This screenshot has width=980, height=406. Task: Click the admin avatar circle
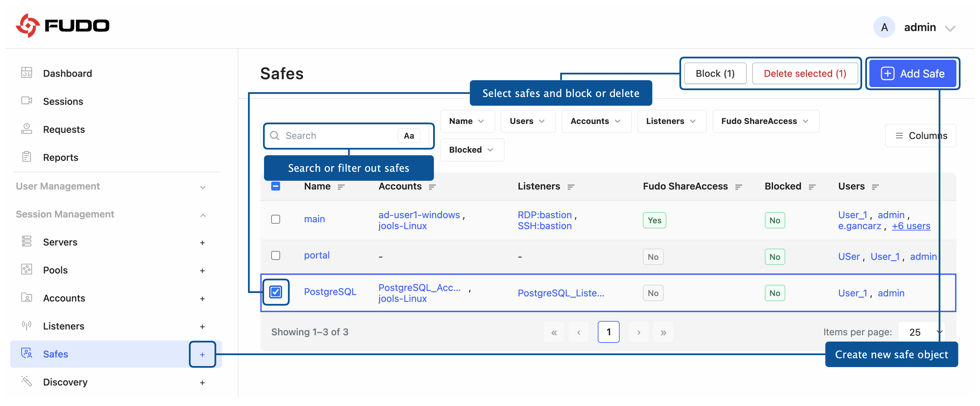[884, 27]
